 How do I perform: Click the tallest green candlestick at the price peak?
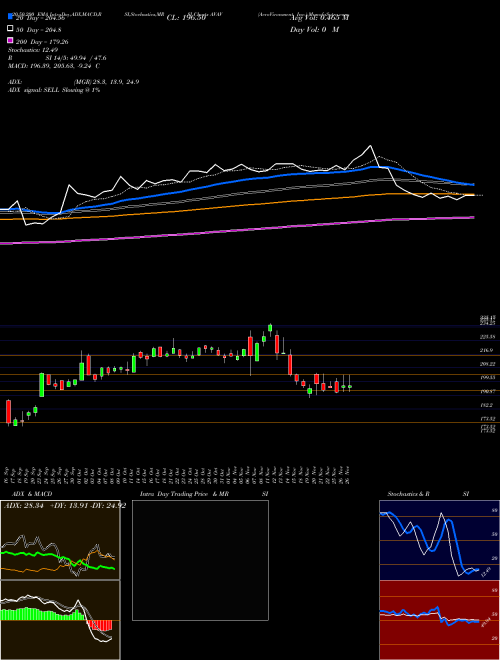pos(270,327)
